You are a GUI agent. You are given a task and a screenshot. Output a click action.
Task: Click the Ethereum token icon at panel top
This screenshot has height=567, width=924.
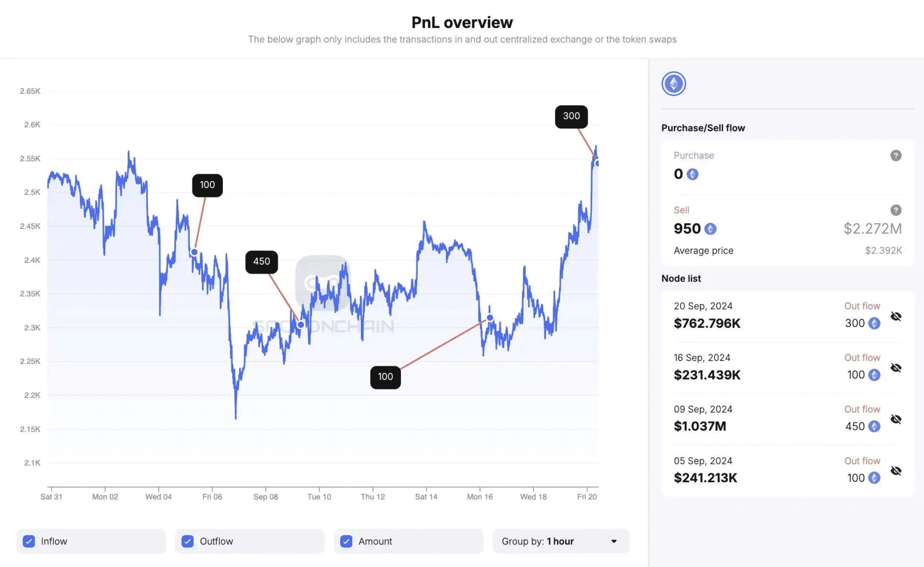click(x=673, y=84)
